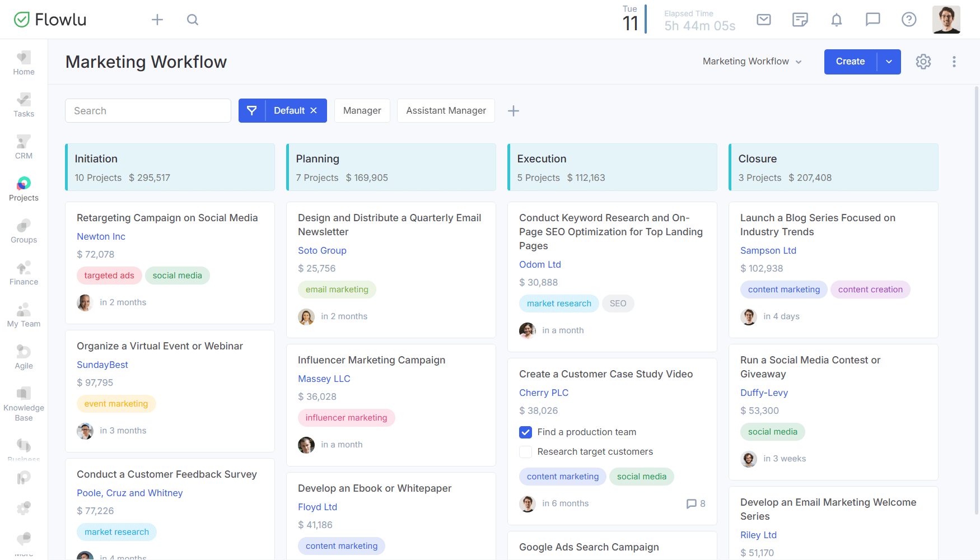Click inside the Search field
The width and height of the screenshot is (980, 560).
pos(147,110)
